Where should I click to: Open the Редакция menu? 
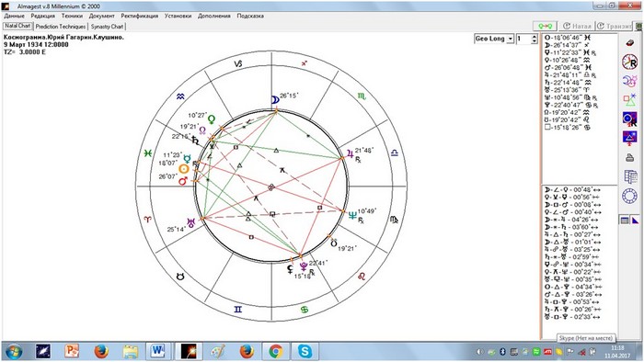click(x=42, y=16)
